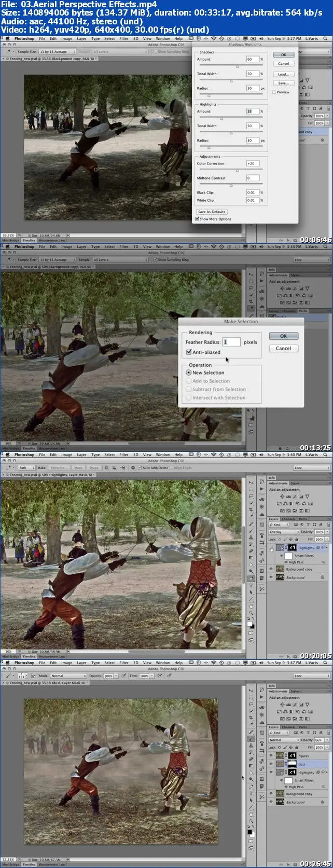Select the Type tool in the 00:20:05 frame
333x868 pixels.
pos(251,585)
